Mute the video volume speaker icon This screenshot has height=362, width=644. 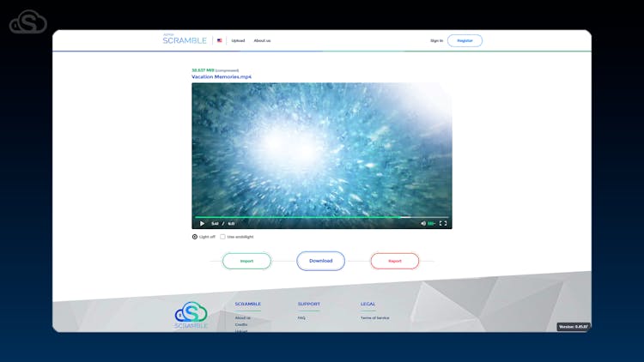423,223
